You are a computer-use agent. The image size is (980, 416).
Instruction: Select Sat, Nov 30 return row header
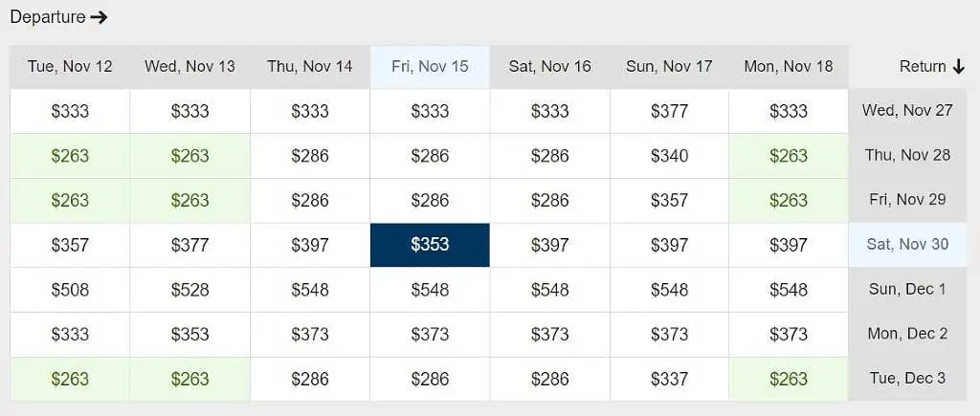[907, 244]
